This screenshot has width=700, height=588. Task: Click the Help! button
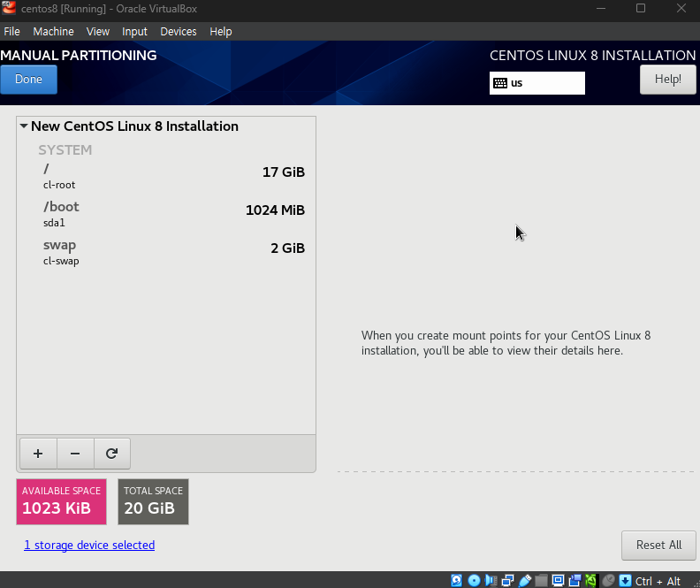coord(668,80)
